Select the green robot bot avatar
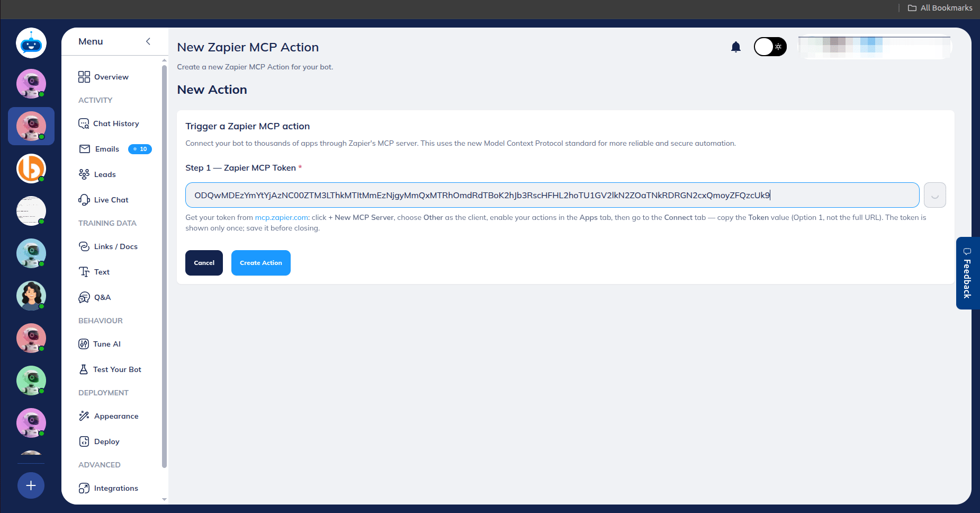The height and width of the screenshot is (513, 980). tap(31, 381)
